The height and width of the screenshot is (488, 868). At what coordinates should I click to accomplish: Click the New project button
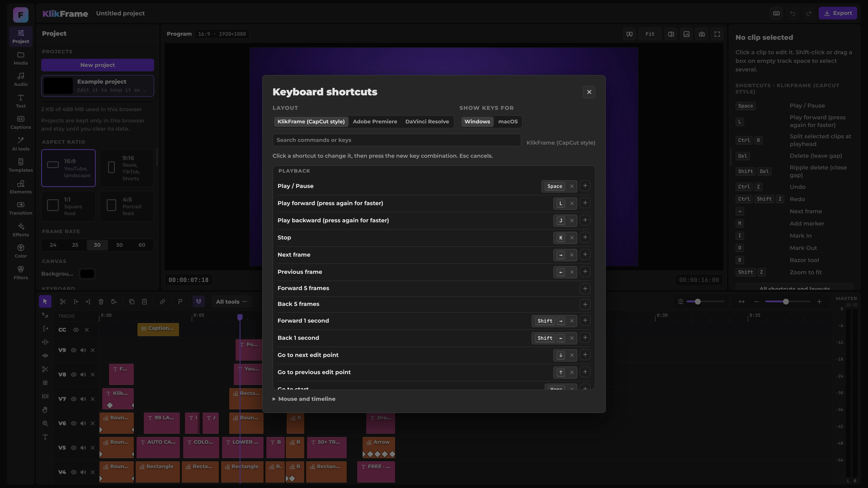click(x=97, y=65)
